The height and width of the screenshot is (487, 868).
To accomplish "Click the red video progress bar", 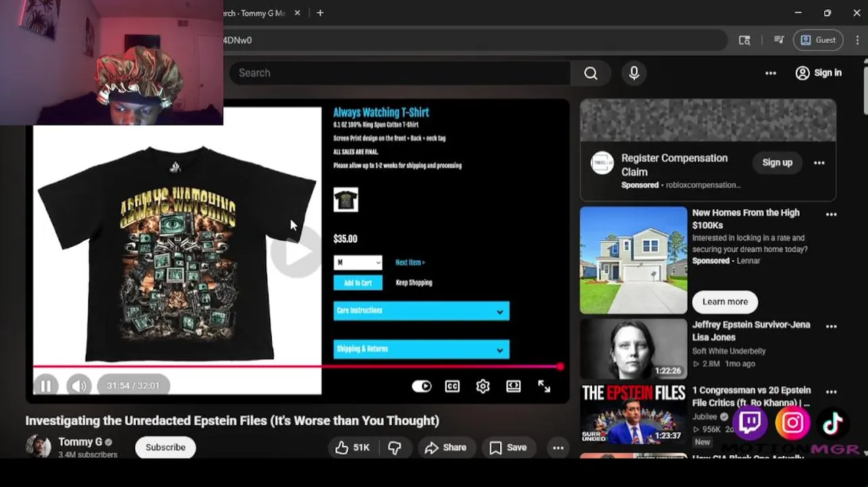I will tap(296, 367).
